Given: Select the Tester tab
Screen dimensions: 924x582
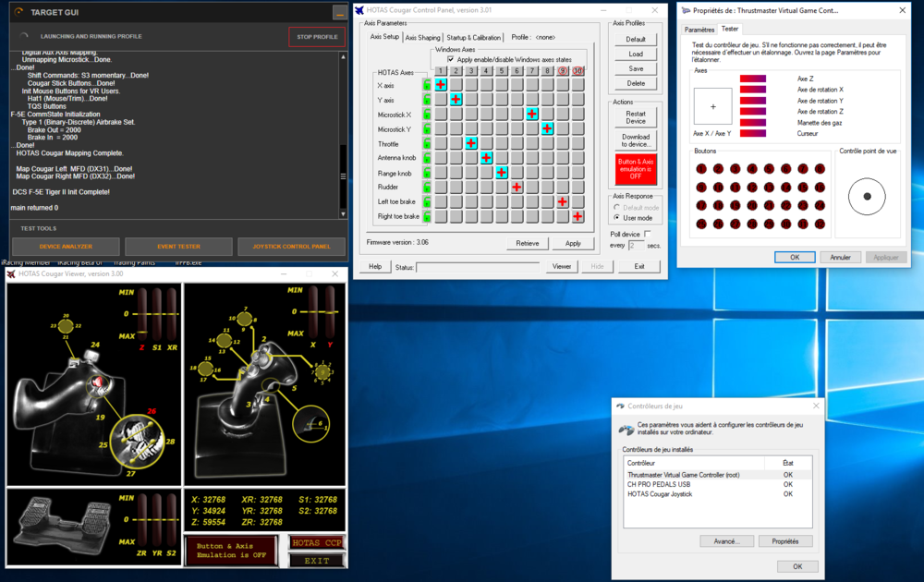Looking at the screenshot, I should tap(730, 29).
